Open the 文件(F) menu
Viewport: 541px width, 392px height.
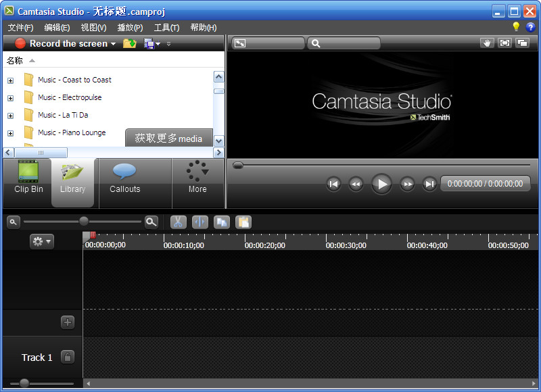(20, 28)
